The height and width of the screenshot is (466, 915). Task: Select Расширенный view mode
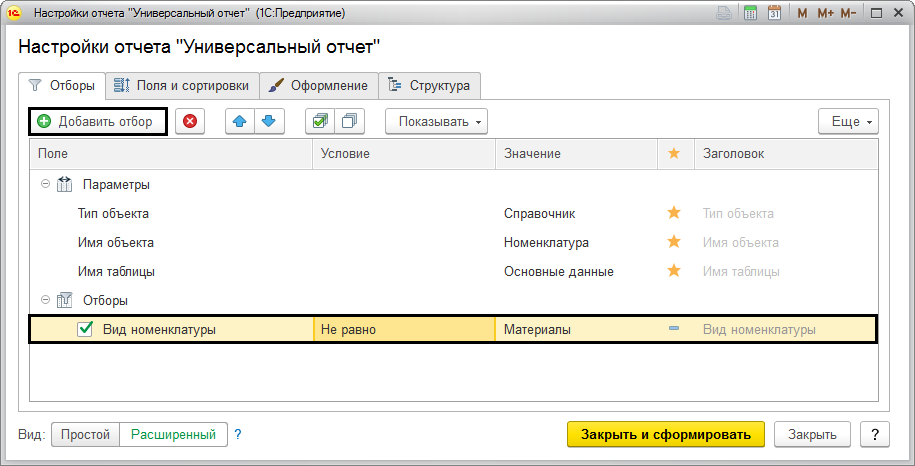(x=173, y=434)
